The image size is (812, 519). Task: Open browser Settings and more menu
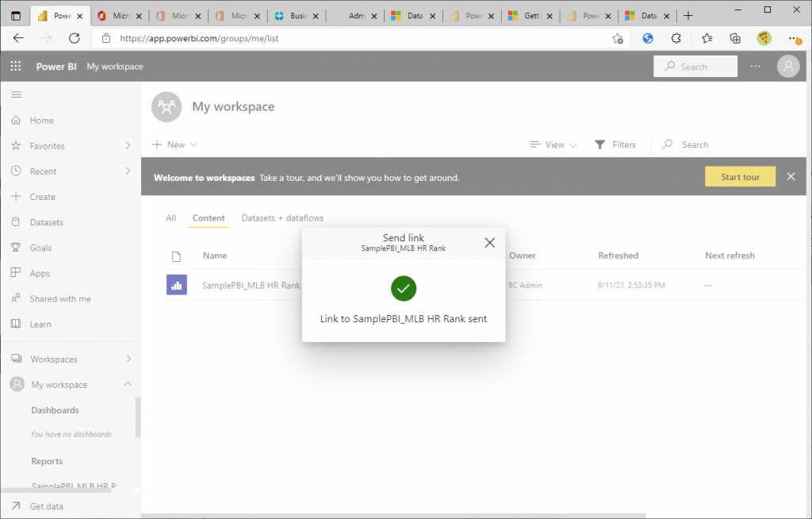[793, 38]
